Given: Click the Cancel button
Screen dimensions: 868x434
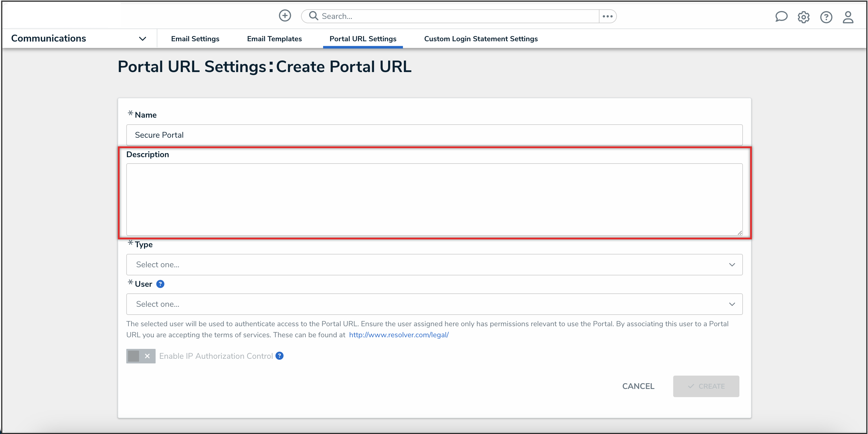Looking at the screenshot, I should pos(638,386).
